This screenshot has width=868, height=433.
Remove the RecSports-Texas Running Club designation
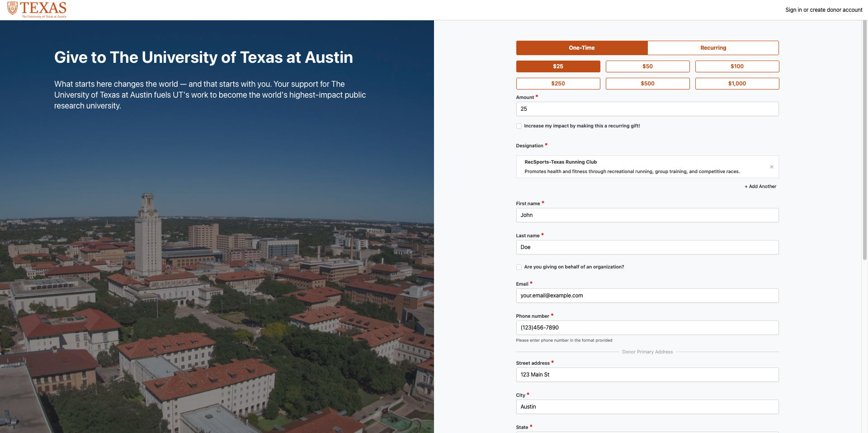point(771,167)
